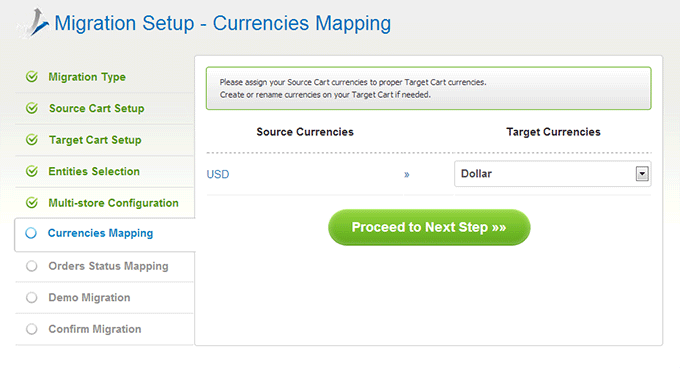Click the Migration Setup - Currencies Mapping heading

point(222,23)
